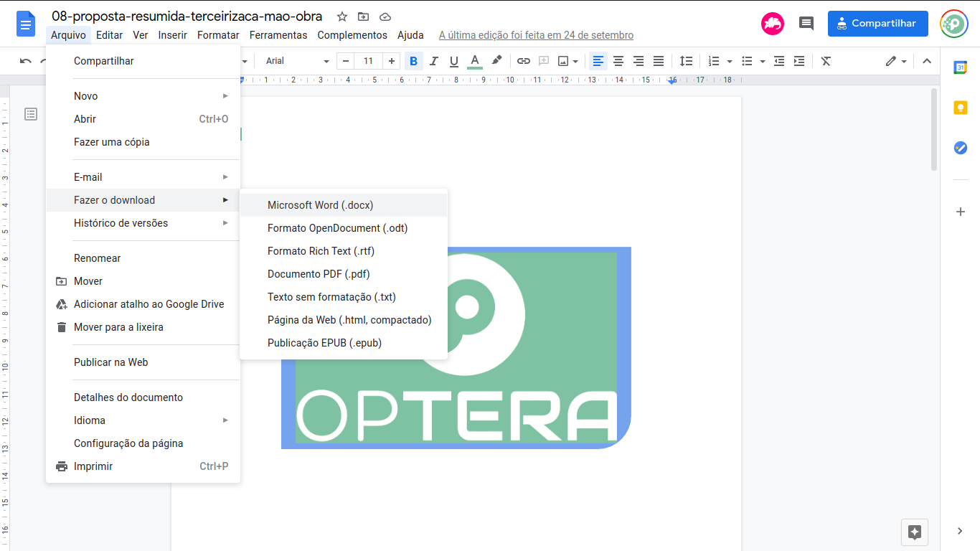Expand the bulleted list dropdown arrow
Viewport: 980px width, 551px height.
pos(763,61)
